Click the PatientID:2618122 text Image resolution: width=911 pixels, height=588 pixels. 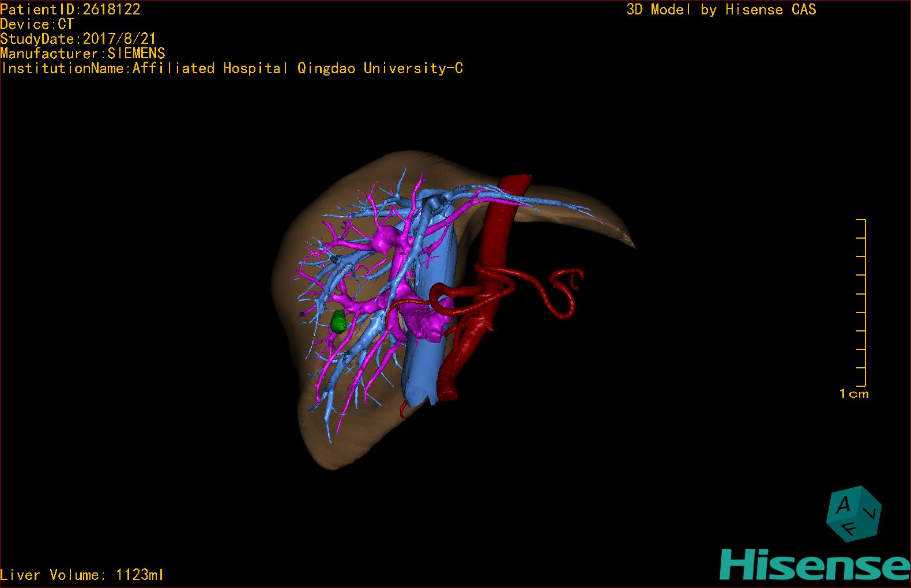tap(70, 9)
